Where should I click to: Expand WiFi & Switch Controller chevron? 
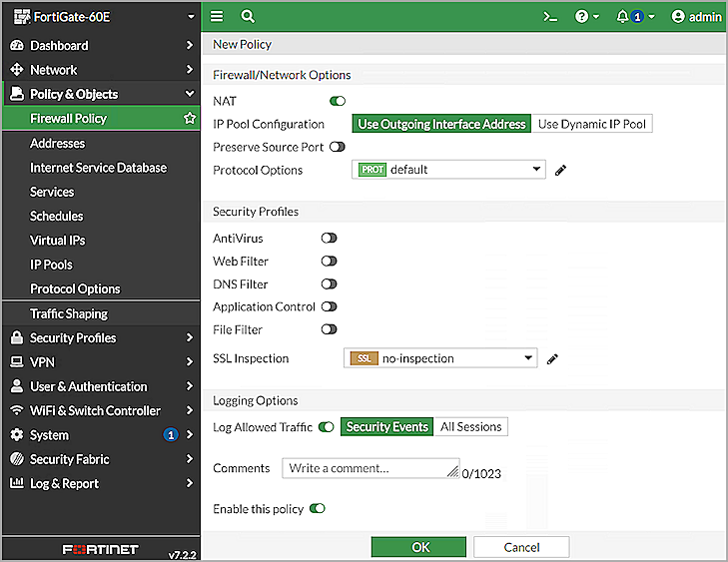(189, 410)
